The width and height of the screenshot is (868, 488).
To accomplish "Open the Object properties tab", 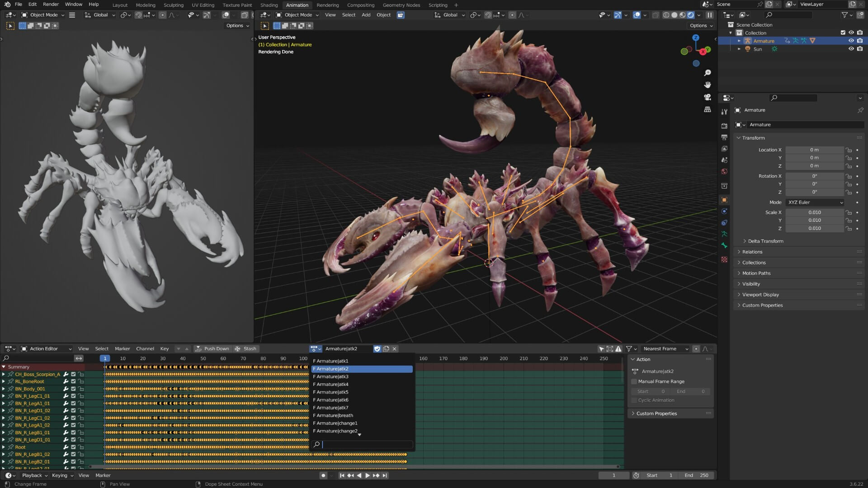I will 724,200.
